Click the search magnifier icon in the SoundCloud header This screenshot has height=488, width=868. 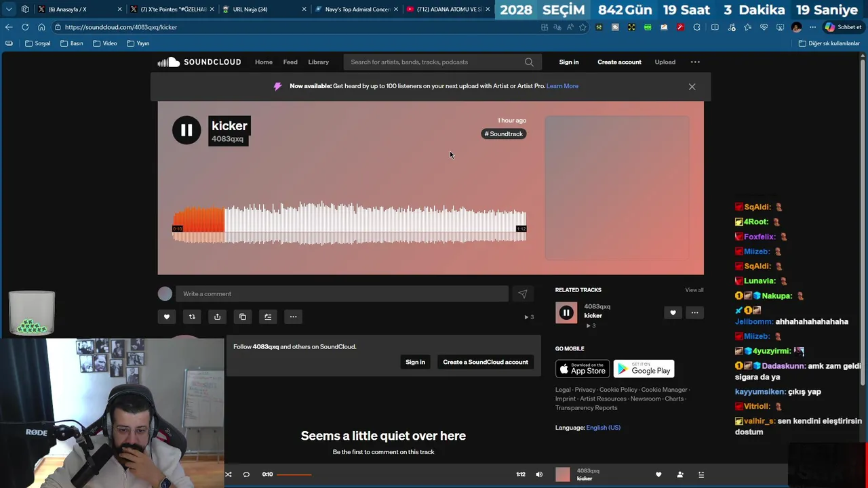(x=529, y=62)
